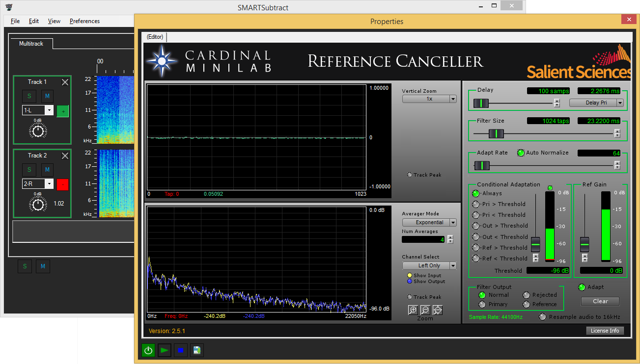Solo Track 2 with the S button
This screenshot has width=640, height=364.
pyautogui.click(x=29, y=170)
